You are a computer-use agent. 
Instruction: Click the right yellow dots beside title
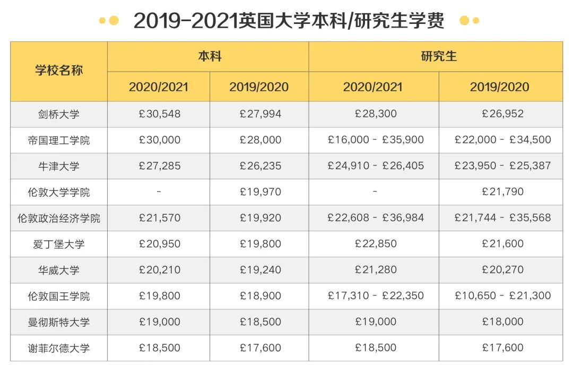469,21
